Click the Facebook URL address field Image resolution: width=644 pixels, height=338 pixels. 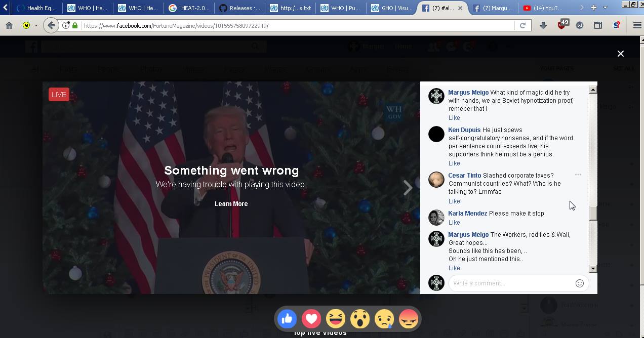[297, 25]
